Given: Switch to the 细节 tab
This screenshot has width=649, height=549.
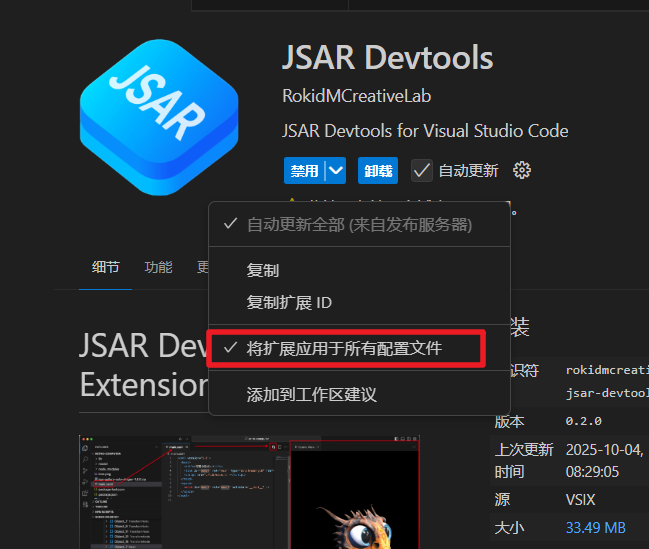Looking at the screenshot, I should pos(106,267).
